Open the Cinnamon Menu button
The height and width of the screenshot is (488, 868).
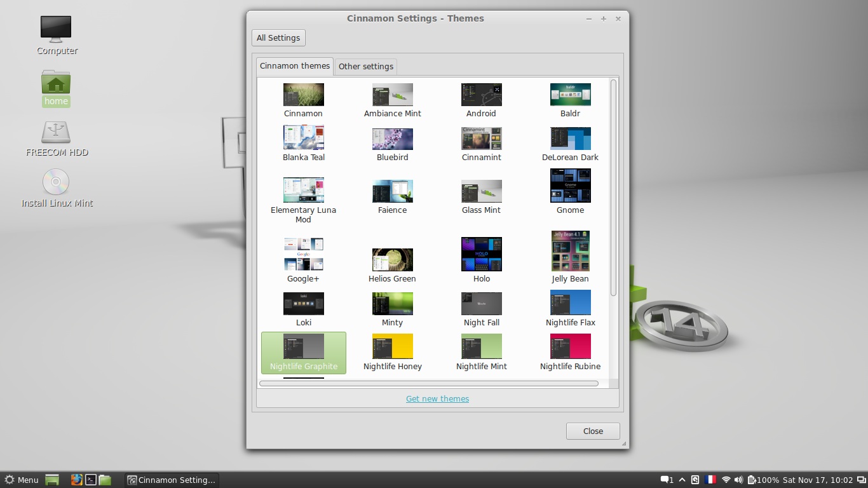click(x=22, y=480)
